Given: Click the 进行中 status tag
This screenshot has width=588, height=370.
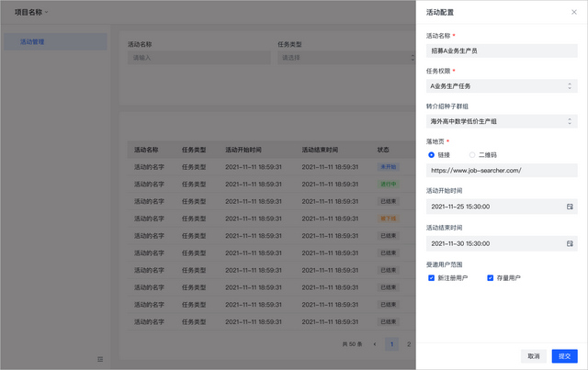Looking at the screenshot, I should 388,184.
